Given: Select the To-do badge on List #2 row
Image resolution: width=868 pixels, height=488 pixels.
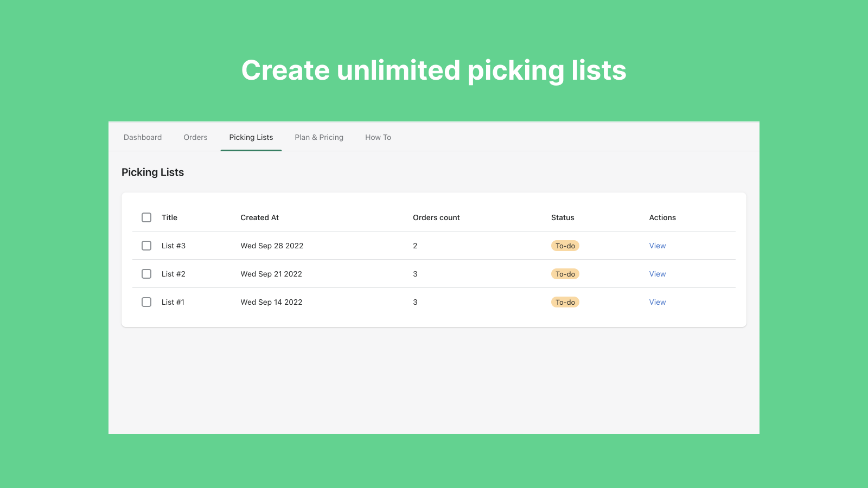Looking at the screenshot, I should pos(565,274).
